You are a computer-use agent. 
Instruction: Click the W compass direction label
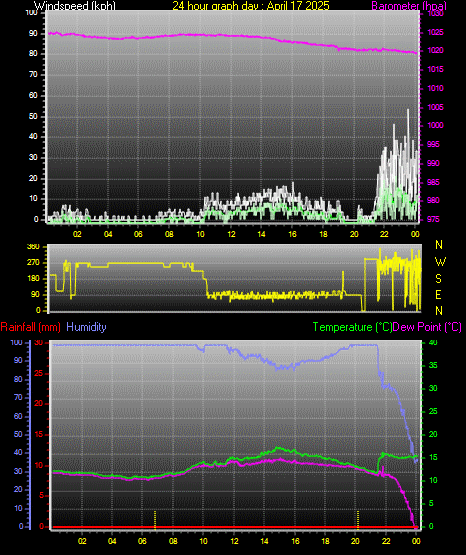click(440, 262)
